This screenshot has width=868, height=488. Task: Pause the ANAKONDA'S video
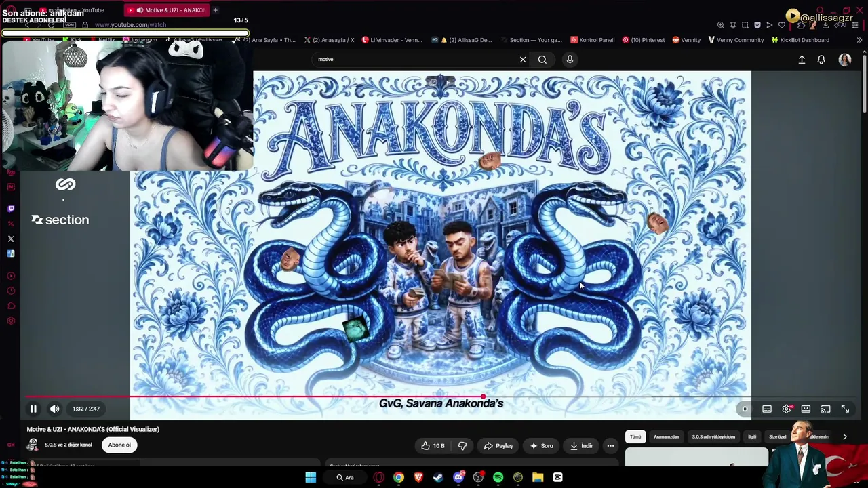click(x=33, y=409)
